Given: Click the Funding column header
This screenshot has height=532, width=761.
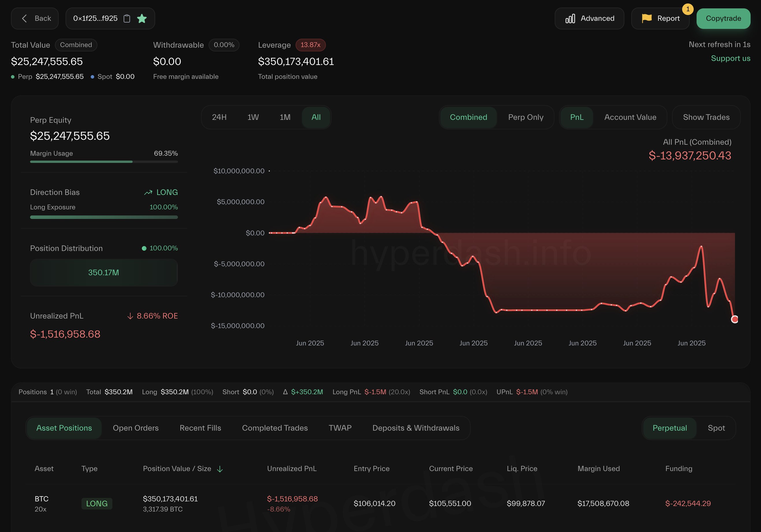Looking at the screenshot, I should [679, 469].
